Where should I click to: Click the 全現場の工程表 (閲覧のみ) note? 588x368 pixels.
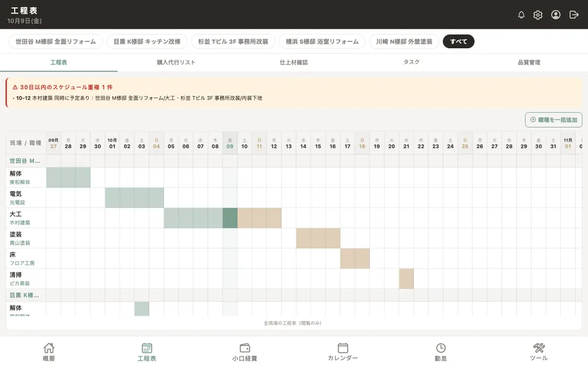[x=292, y=323]
